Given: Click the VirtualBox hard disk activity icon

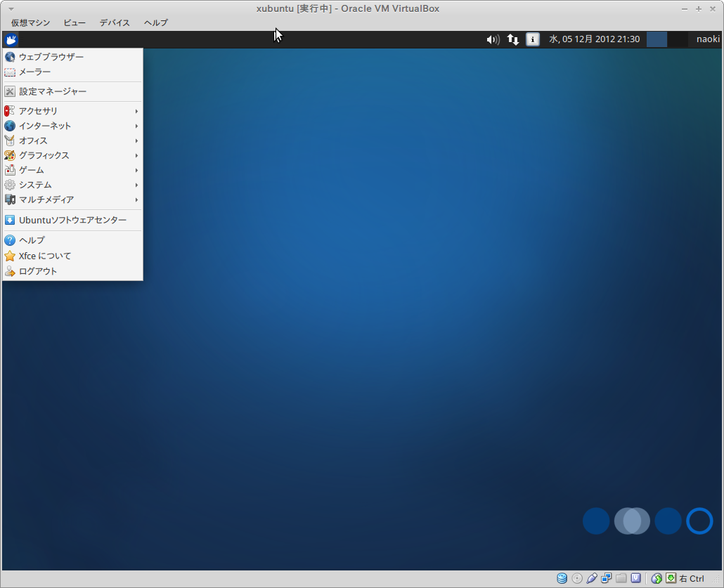Looking at the screenshot, I should click(562, 578).
